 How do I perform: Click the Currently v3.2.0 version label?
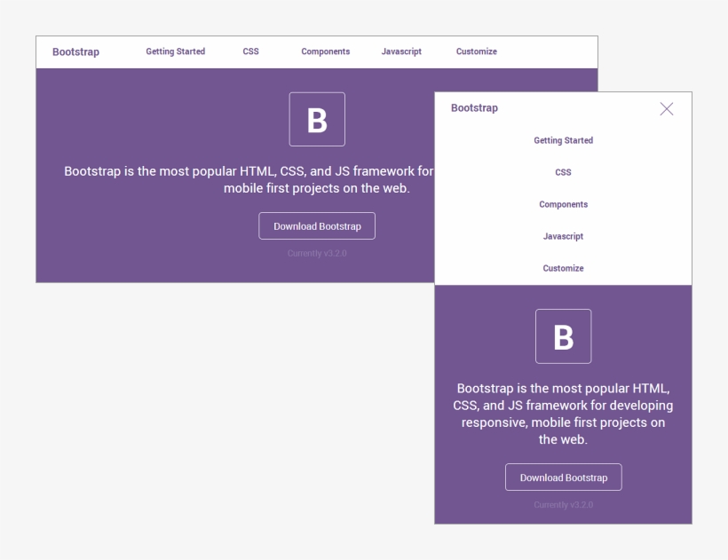click(317, 252)
